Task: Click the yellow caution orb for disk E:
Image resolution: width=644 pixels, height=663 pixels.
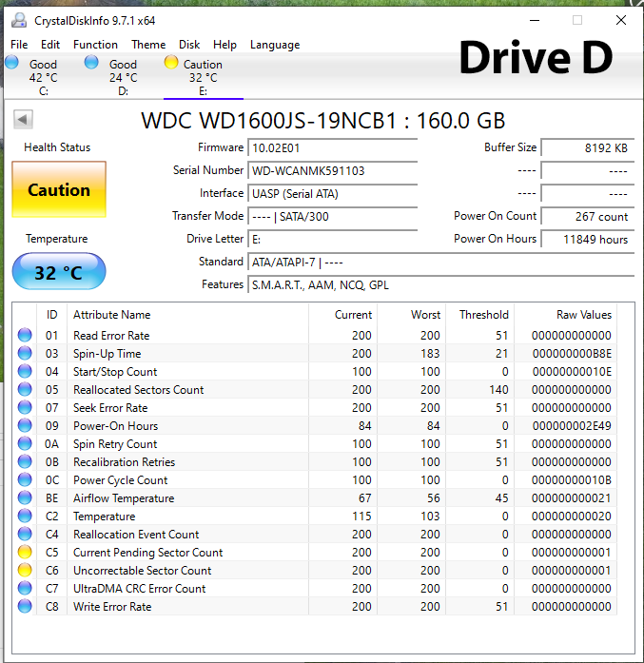Action: click(x=171, y=62)
